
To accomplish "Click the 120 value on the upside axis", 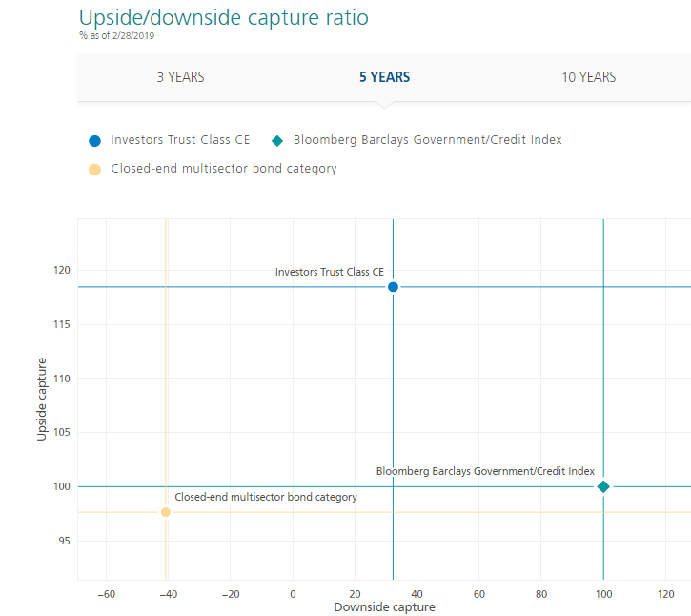I will [62, 270].
